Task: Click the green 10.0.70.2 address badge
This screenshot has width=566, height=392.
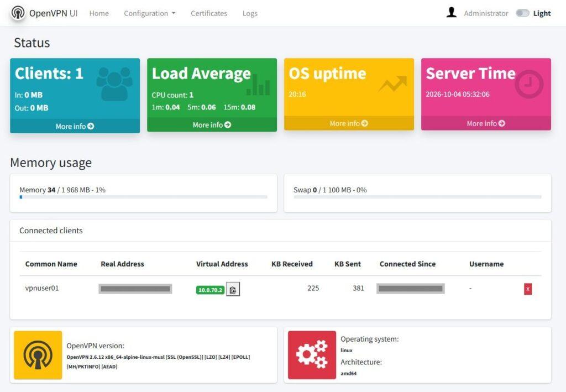Action: click(x=211, y=290)
